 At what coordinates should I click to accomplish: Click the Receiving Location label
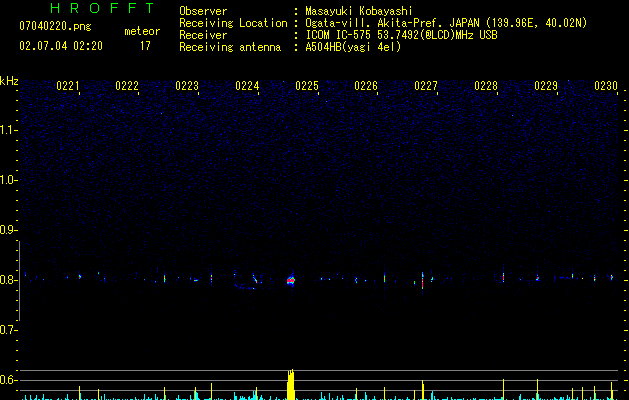233,23
